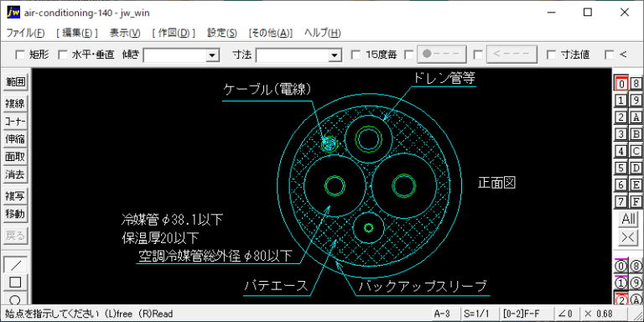Activate the 複線 double line tool
This screenshot has width=644, height=322.
pos(16,103)
